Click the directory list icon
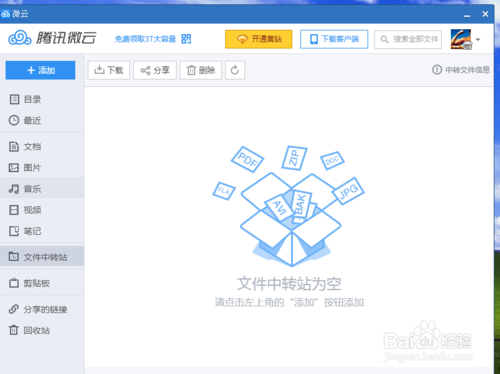 click(14, 99)
